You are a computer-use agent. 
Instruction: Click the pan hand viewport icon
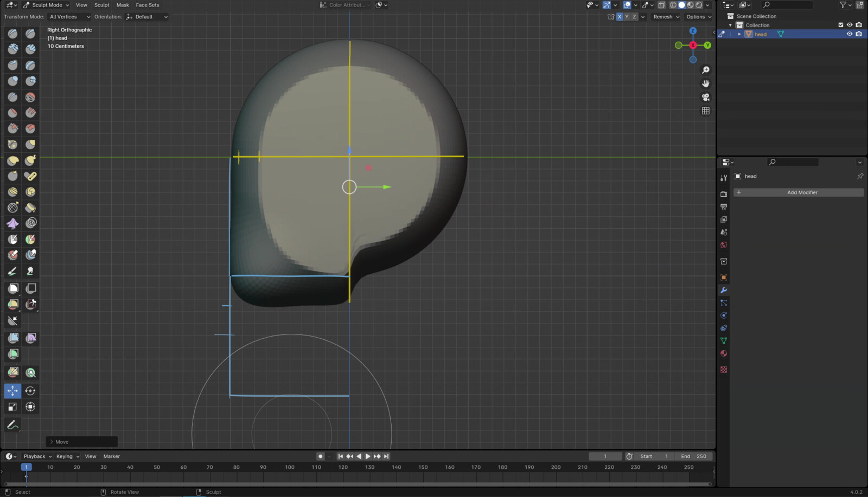point(706,83)
